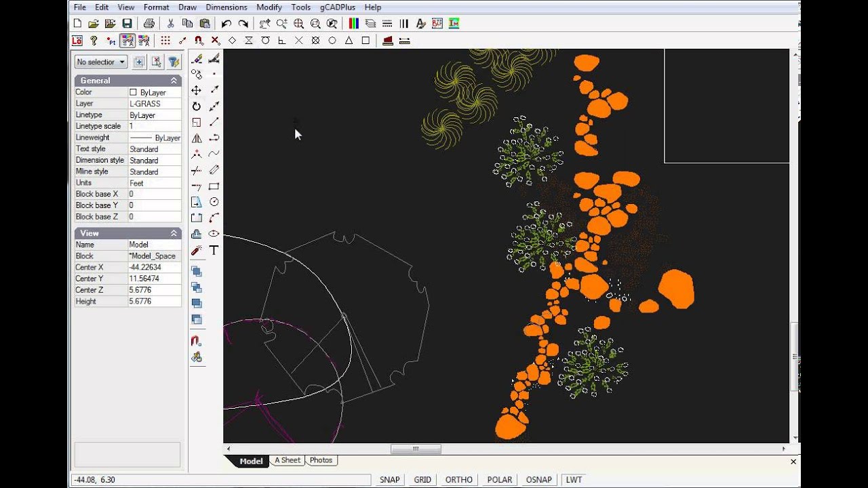The image size is (868, 488).
Task: Select the Text tool 'T'
Action: coord(214,251)
